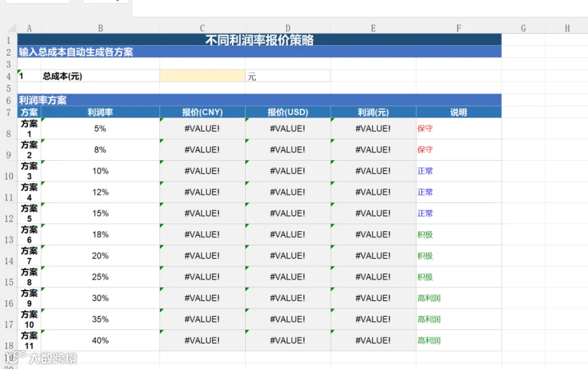This screenshot has height=369, width=588.
Task: Select the 10% profit rate cell
Action: coord(100,171)
